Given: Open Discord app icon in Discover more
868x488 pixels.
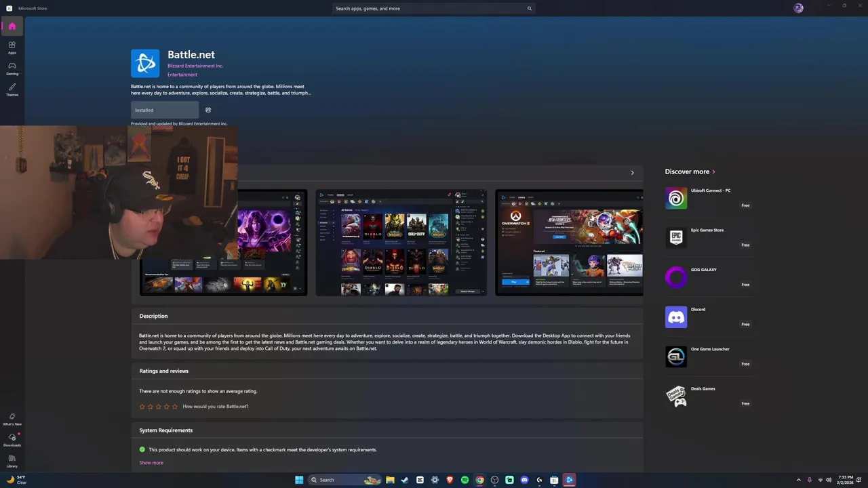Looking at the screenshot, I should point(676,317).
